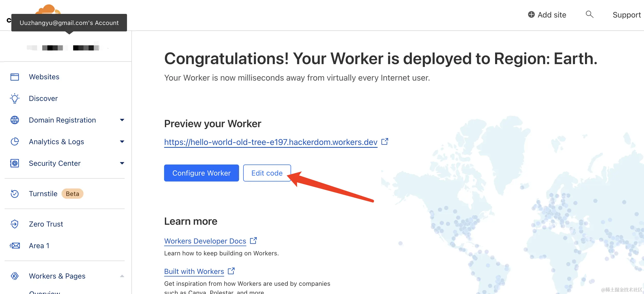Click the Websites browser window icon
This screenshot has width=644, height=294.
(x=15, y=77)
